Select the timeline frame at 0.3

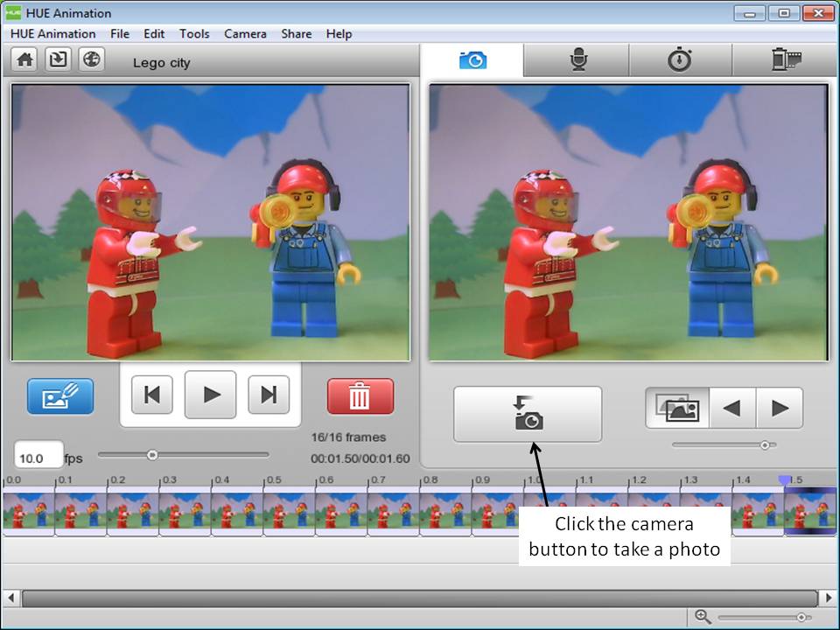click(x=185, y=514)
